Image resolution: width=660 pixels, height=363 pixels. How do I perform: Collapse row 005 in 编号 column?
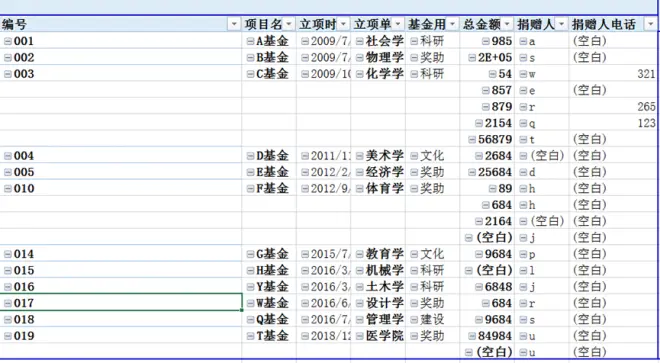[x=8, y=172]
